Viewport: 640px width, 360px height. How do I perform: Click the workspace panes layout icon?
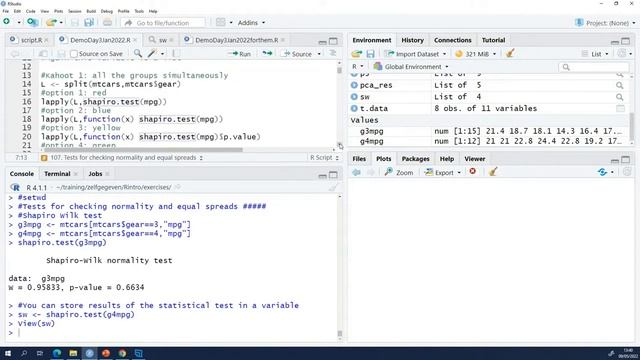pyautogui.click(x=220, y=22)
